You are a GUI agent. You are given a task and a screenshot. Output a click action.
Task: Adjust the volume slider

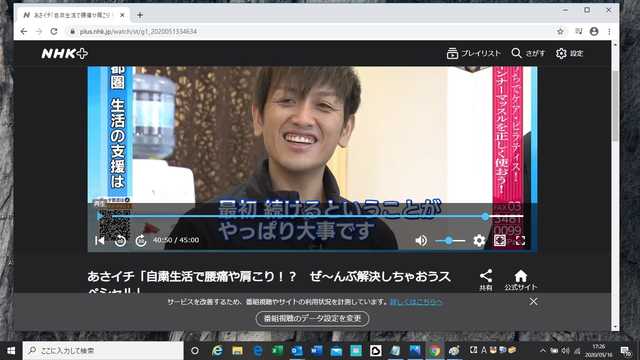click(450, 241)
